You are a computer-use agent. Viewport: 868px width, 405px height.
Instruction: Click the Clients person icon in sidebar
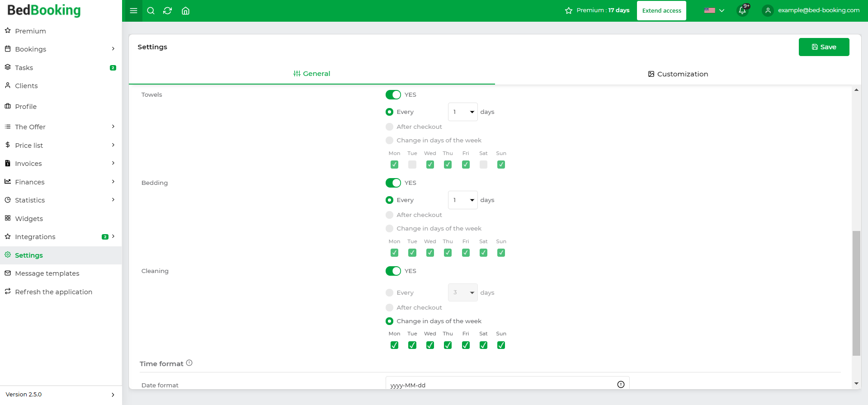coord(8,85)
